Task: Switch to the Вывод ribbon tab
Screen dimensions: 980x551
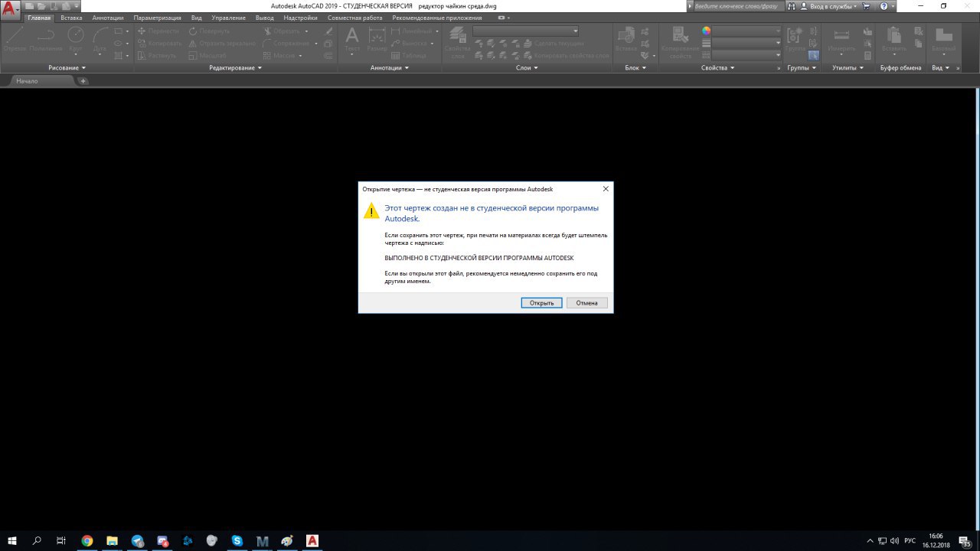Action: (x=265, y=18)
